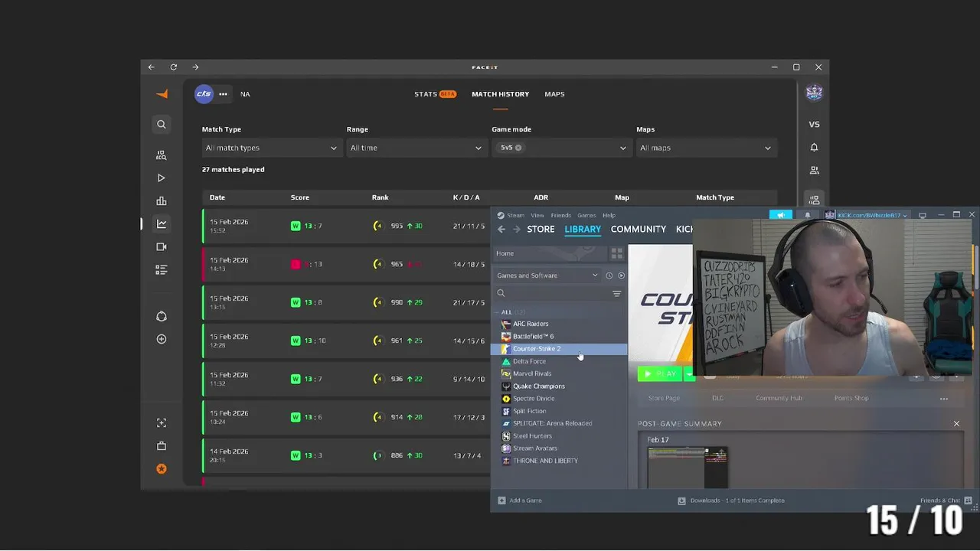Screen dimensions: 980x551
Task: Go back using FACEIT title bar back arrow
Action: click(x=152, y=67)
